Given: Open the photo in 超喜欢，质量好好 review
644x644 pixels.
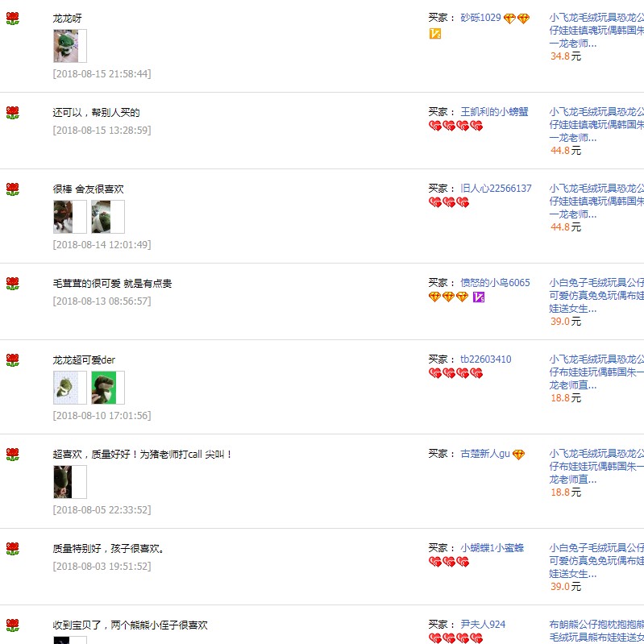Looking at the screenshot, I should (x=70, y=482).
